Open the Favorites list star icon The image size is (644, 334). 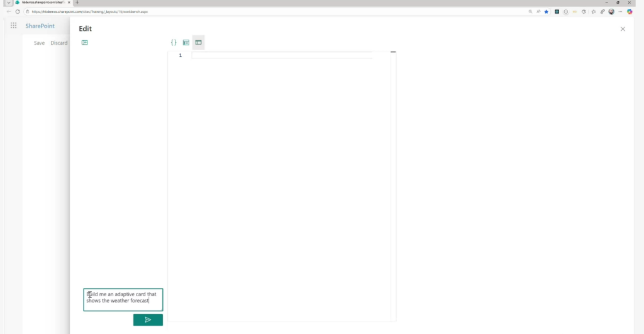tap(594, 11)
